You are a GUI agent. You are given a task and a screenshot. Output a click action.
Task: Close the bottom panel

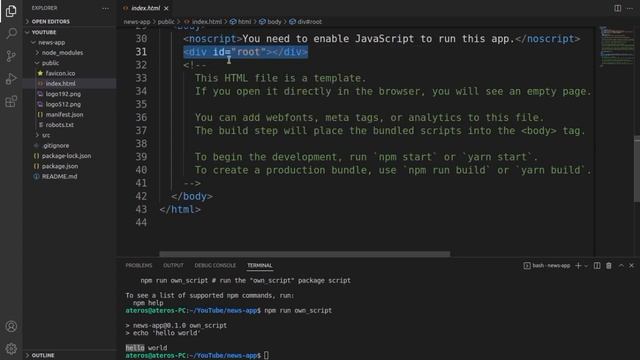tap(631, 266)
